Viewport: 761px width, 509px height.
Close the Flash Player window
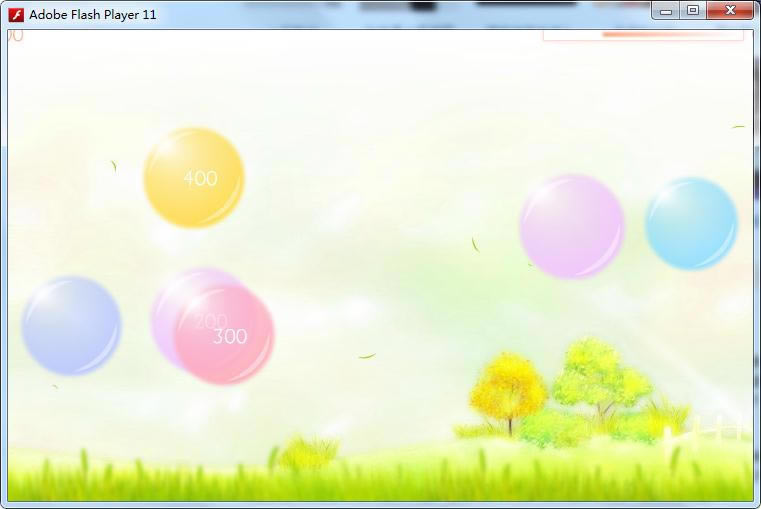[731, 11]
